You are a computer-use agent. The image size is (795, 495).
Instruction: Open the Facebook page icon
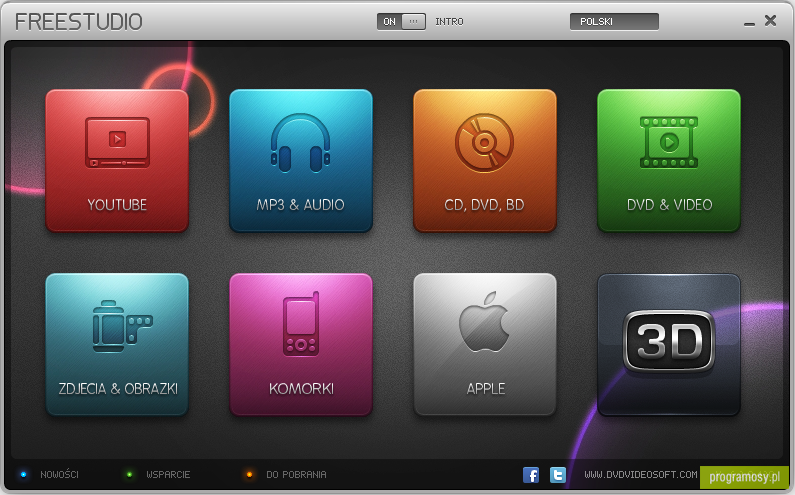coord(531,475)
